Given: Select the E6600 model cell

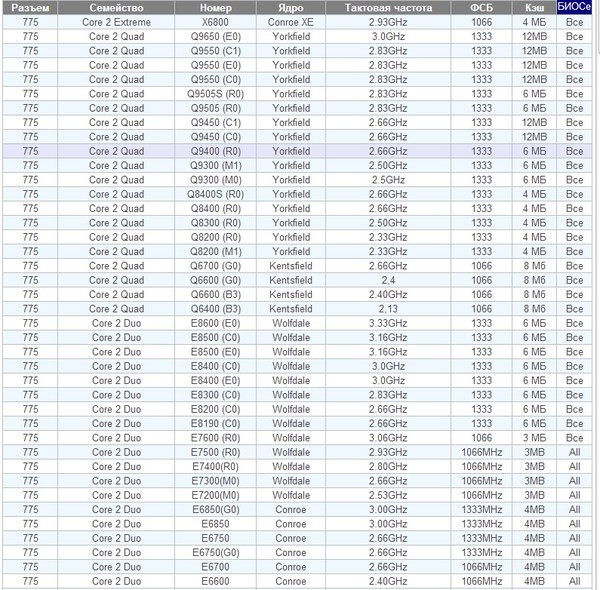Looking at the screenshot, I should 215,582.
